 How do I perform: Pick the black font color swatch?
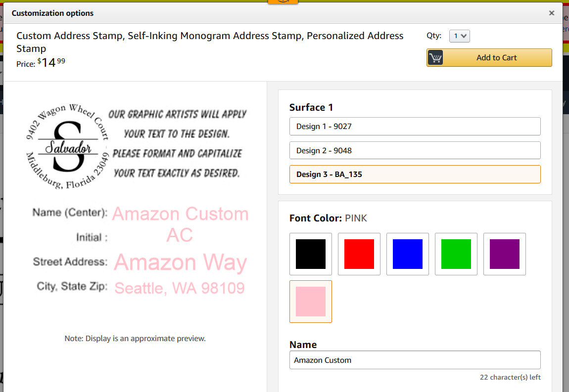pyautogui.click(x=311, y=254)
